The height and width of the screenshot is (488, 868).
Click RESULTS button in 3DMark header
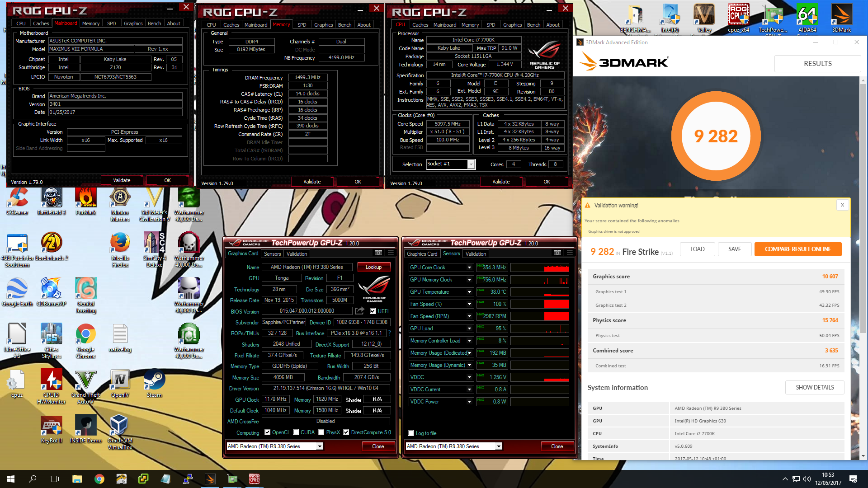817,64
